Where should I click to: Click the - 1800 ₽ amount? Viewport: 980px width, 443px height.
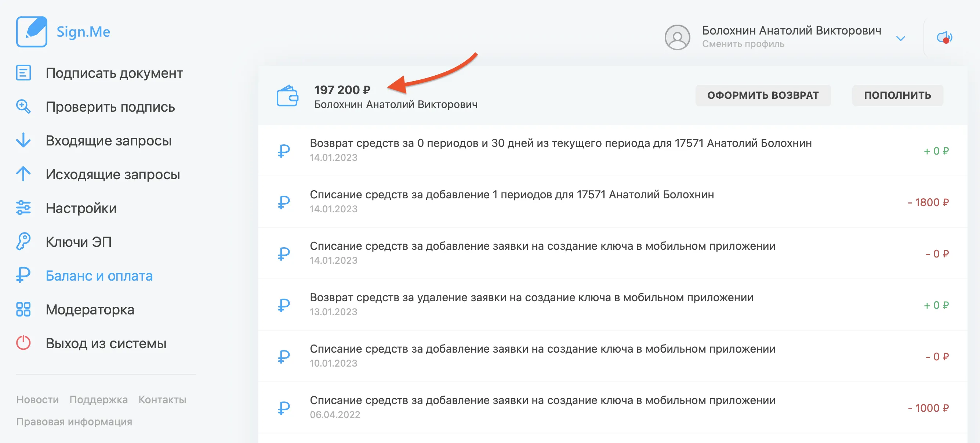928,202
